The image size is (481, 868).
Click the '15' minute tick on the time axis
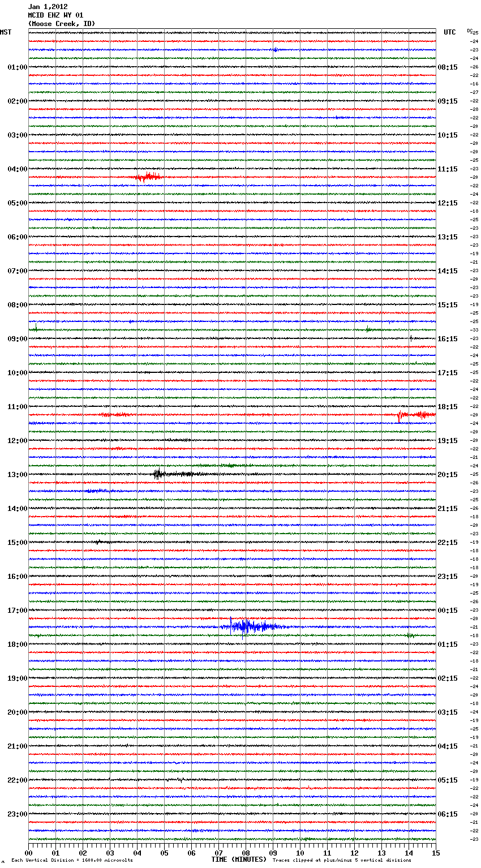(x=436, y=853)
